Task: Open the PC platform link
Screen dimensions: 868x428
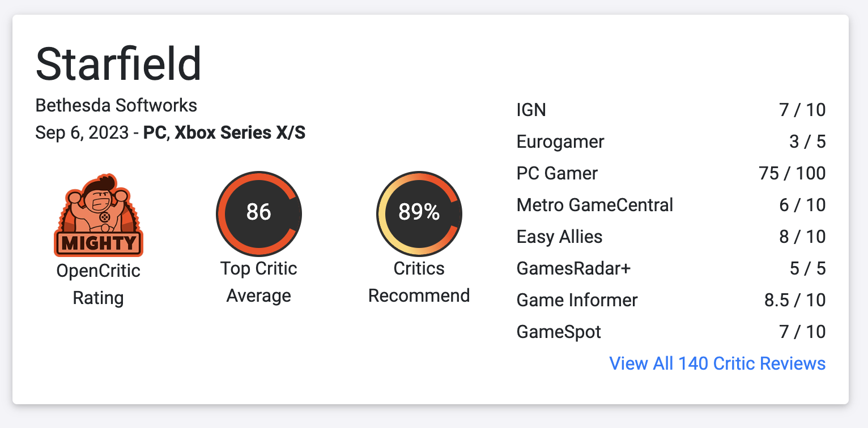Action: point(155,132)
